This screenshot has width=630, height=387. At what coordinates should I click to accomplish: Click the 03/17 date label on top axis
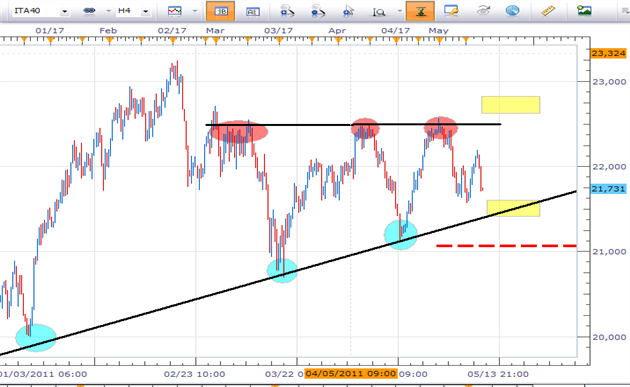tap(278, 31)
